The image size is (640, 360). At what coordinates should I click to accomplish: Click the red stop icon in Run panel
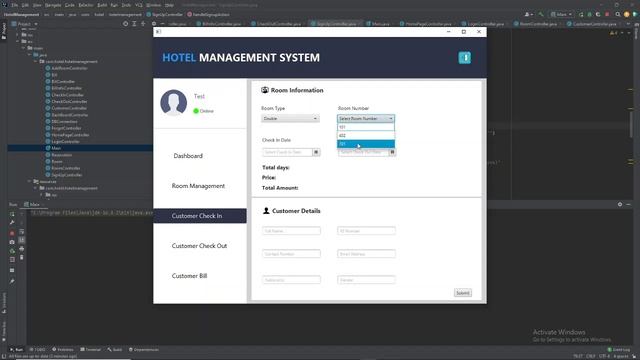point(12,233)
